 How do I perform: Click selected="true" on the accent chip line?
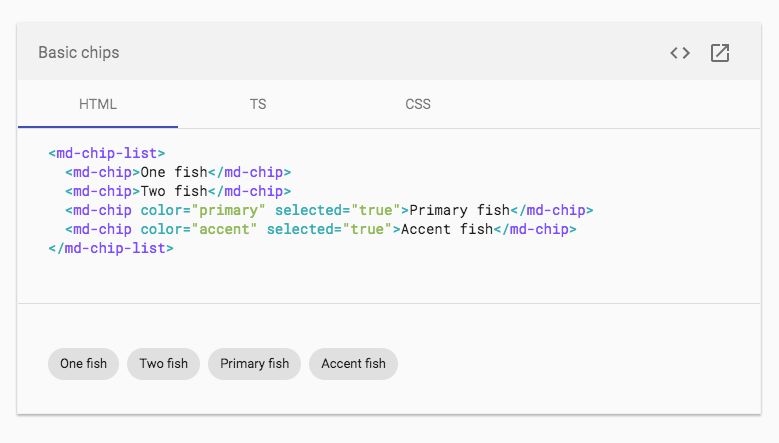(x=328, y=229)
